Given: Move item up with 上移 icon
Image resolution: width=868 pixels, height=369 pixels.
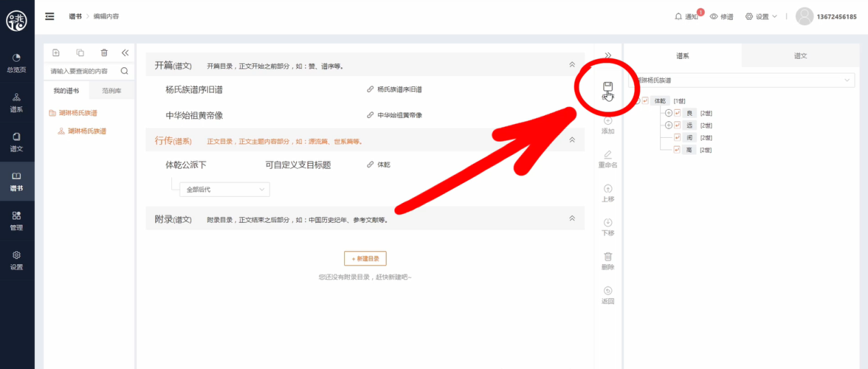Looking at the screenshot, I should (x=607, y=189).
